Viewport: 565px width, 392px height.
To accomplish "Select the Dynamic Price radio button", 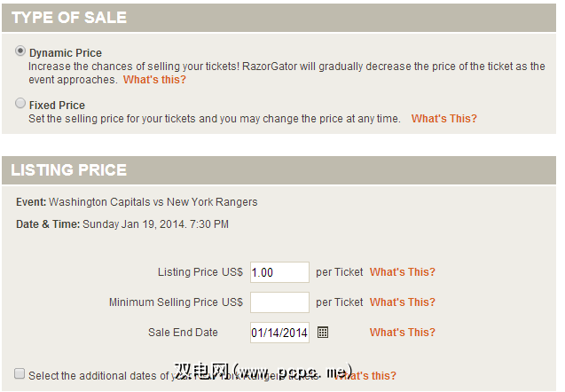I will (x=20, y=52).
